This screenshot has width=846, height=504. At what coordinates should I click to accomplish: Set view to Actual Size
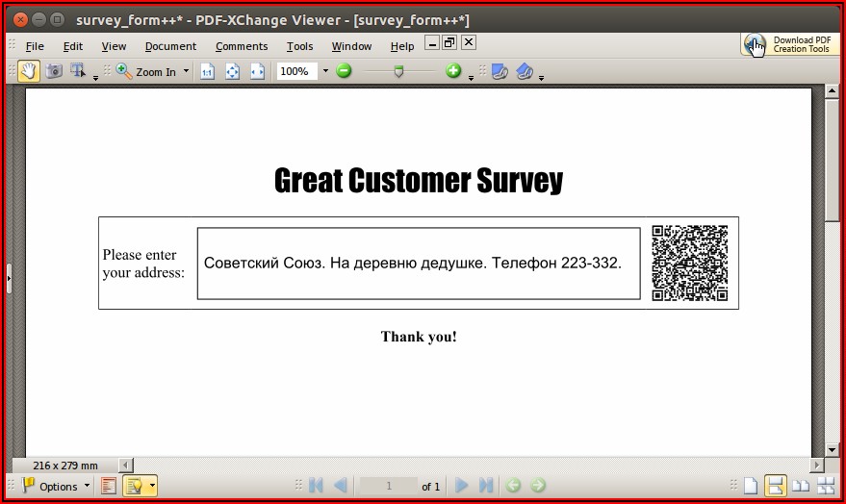[207, 71]
